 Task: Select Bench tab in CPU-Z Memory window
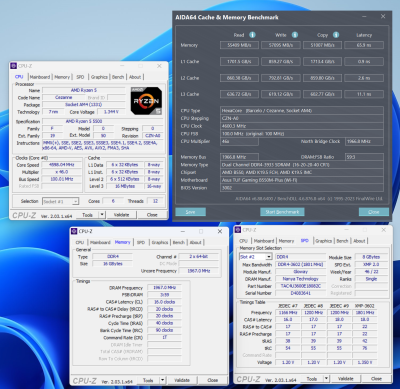pos(179,242)
